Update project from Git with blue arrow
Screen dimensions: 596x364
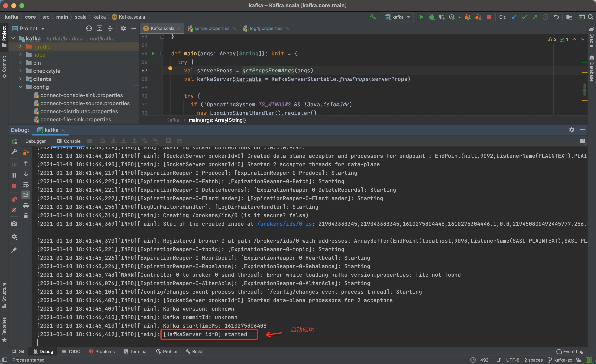click(514, 17)
